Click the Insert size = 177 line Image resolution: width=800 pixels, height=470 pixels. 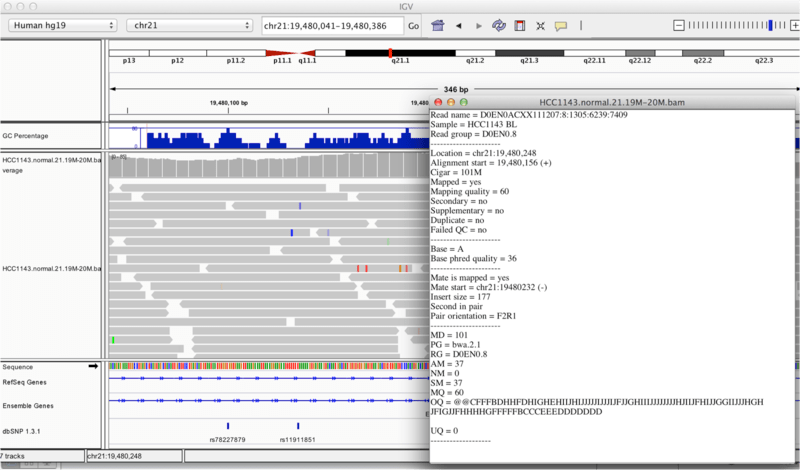click(461, 296)
